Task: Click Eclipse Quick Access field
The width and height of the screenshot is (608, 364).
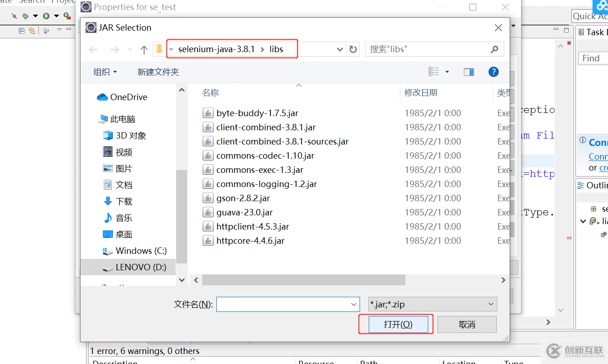Action: (590, 16)
